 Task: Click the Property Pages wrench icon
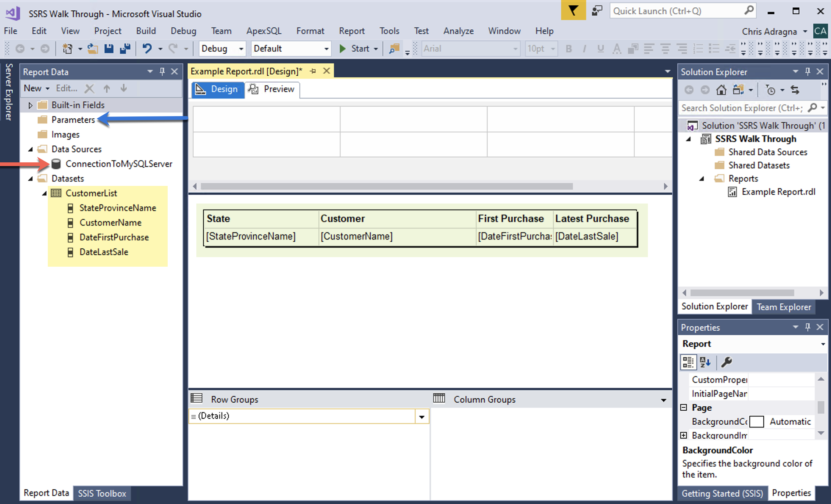pos(726,362)
